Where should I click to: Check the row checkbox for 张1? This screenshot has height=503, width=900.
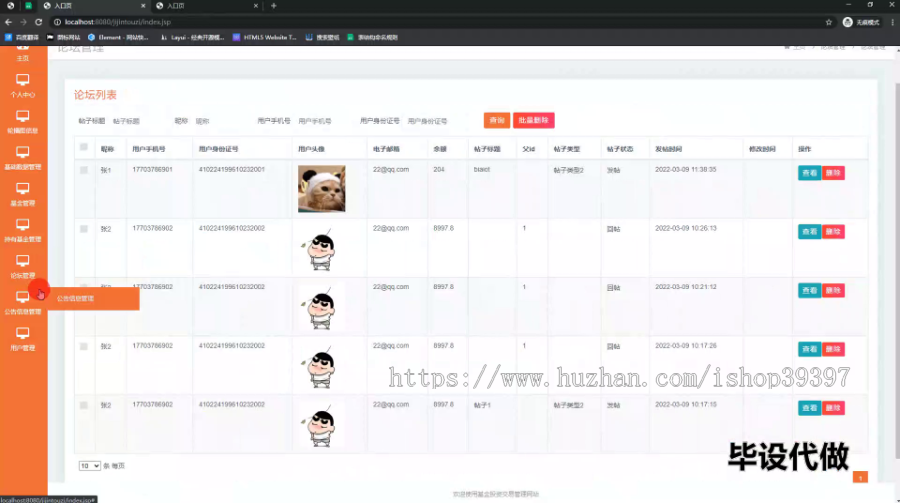tap(84, 170)
